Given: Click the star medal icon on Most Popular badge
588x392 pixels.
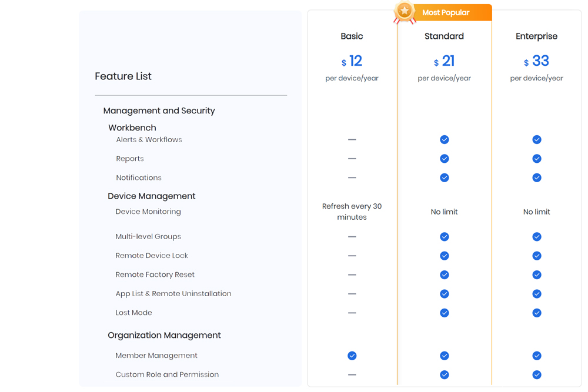Looking at the screenshot, I should 404,9.
